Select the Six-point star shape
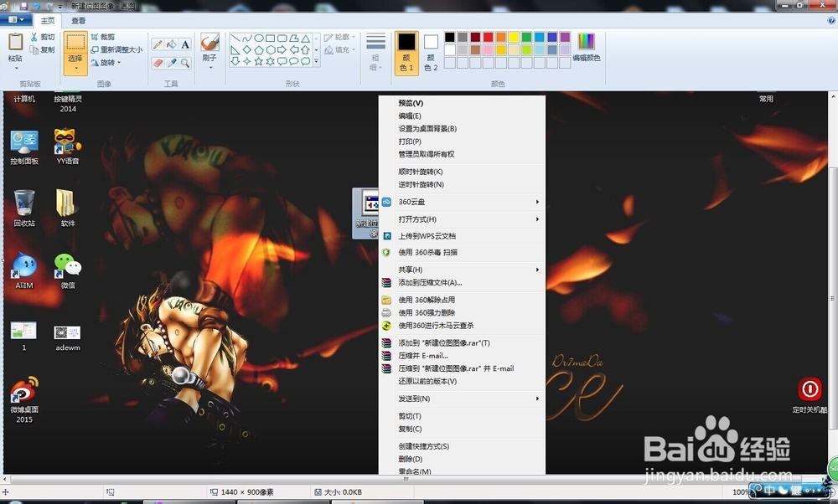The height and width of the screenshot is (504, 838). [271, 61]
